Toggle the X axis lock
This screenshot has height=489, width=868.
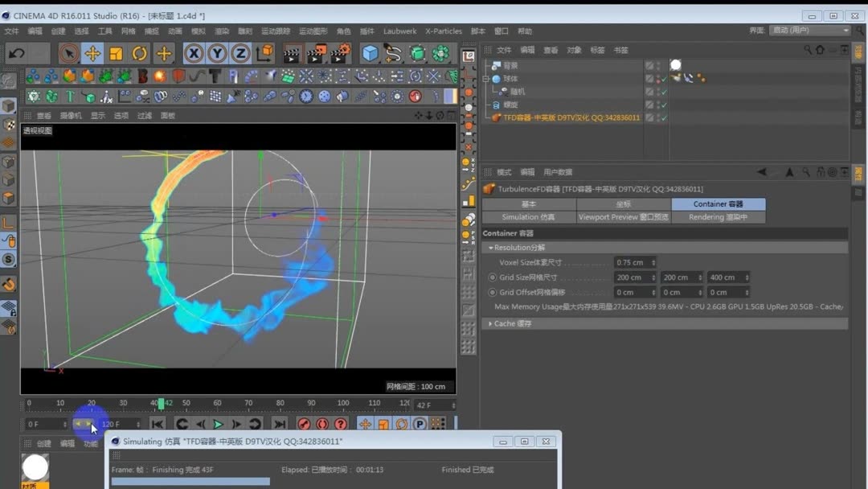(194, 53)
